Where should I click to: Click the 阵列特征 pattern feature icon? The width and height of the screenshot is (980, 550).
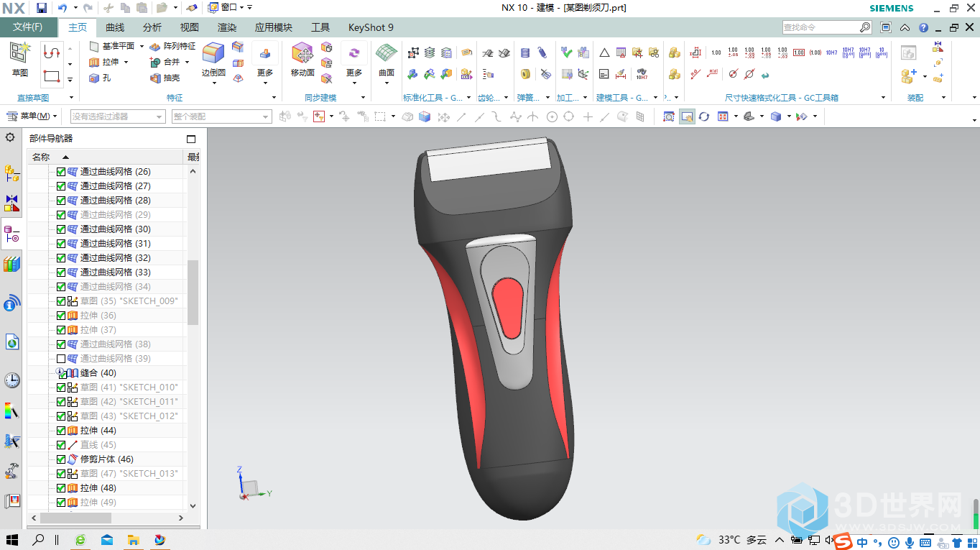[x=155, y=46]
